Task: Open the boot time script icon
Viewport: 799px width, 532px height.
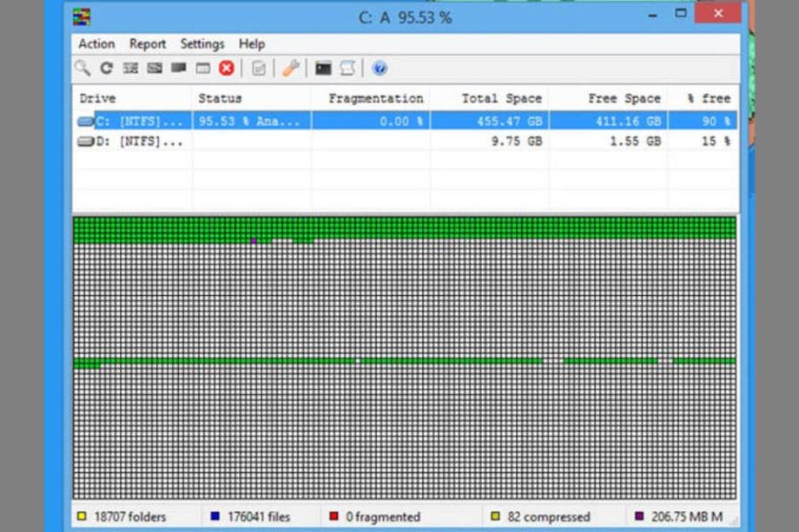Action: tap(347, 68)
